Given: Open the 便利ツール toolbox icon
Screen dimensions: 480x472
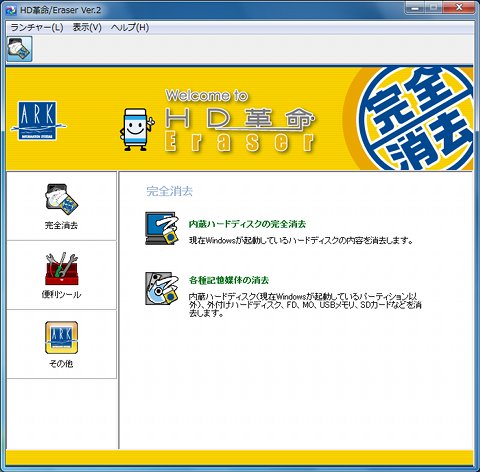Looking at the screenshot, I should coord(62,269).
